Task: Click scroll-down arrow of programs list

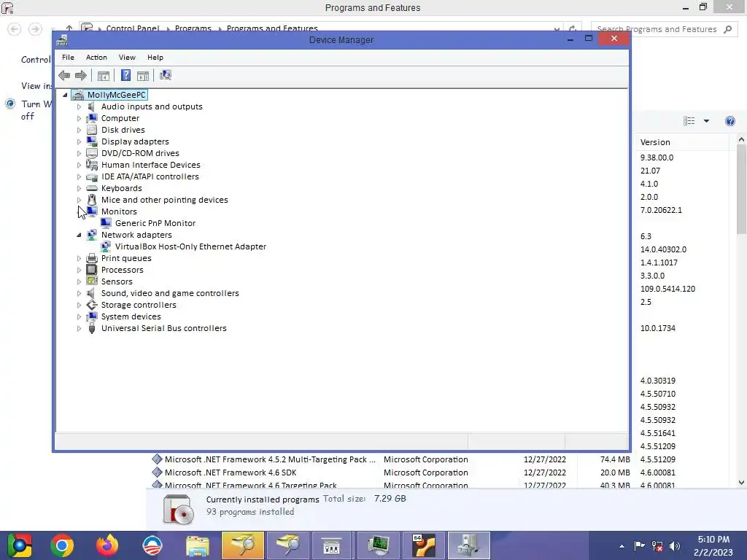Action: pyautogui.click(x=741, y=483)
